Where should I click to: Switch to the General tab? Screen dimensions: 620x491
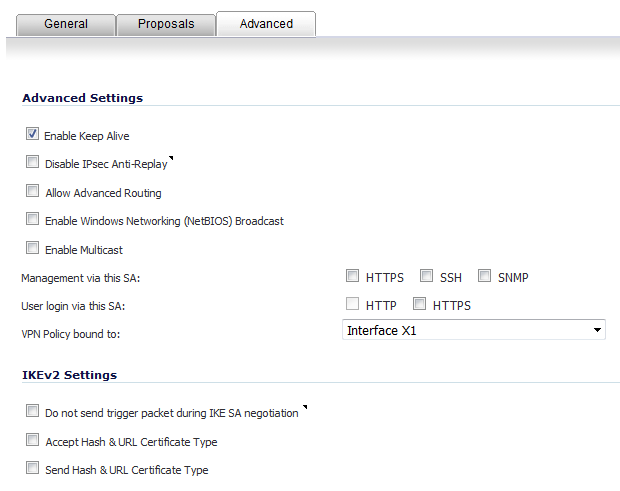coord(66,25)
